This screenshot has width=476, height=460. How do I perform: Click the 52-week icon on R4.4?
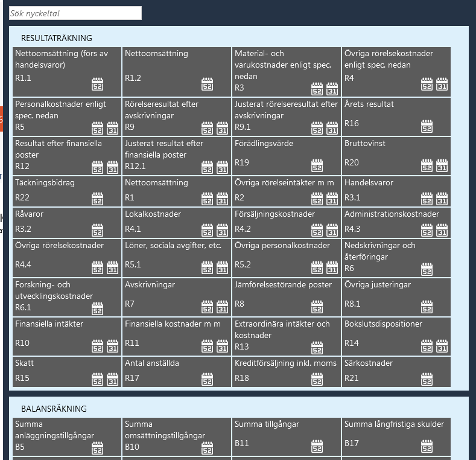pyautogui.click(x=98, y=267)
